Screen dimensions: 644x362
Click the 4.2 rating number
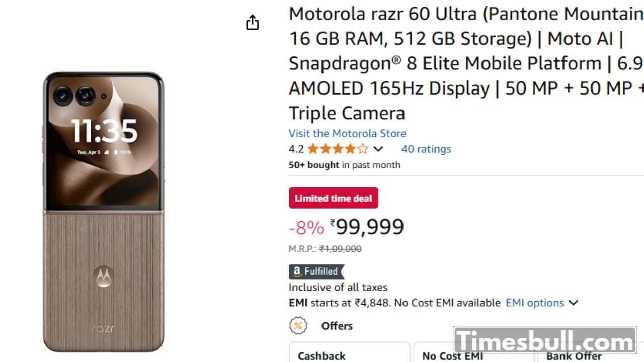(296, 149)
